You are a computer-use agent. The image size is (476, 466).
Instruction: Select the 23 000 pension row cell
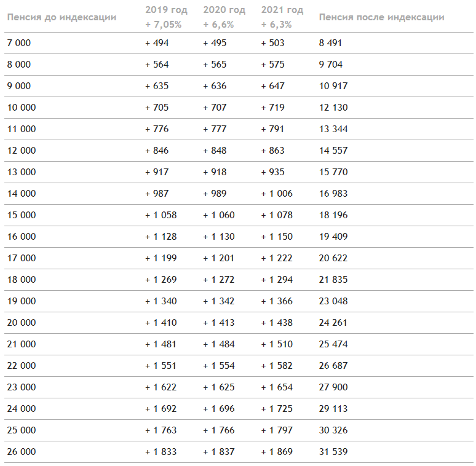pyautogui.click(x=22, y=387)
